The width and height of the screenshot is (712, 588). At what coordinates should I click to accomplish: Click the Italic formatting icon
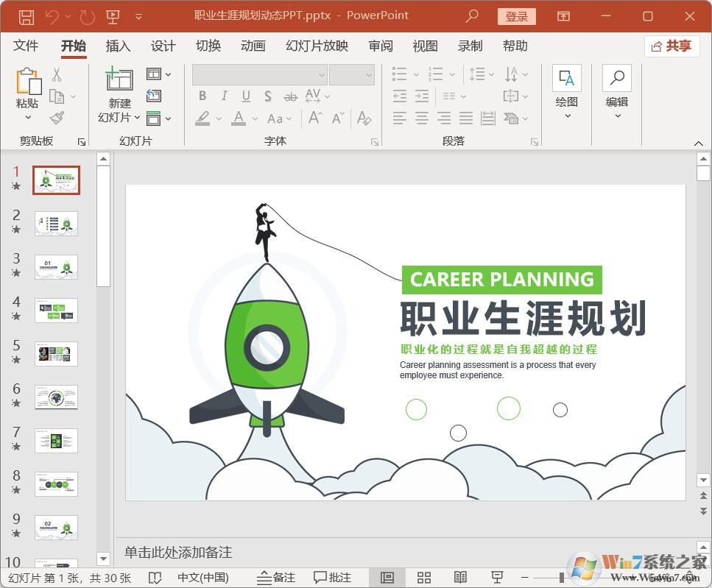tap(224, 96)
